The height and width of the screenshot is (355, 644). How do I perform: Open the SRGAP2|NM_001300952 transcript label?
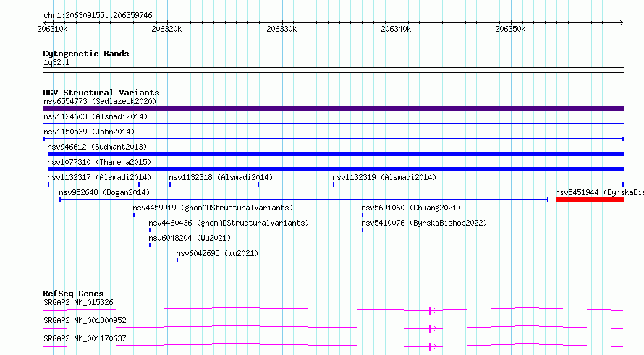(85, 320)
